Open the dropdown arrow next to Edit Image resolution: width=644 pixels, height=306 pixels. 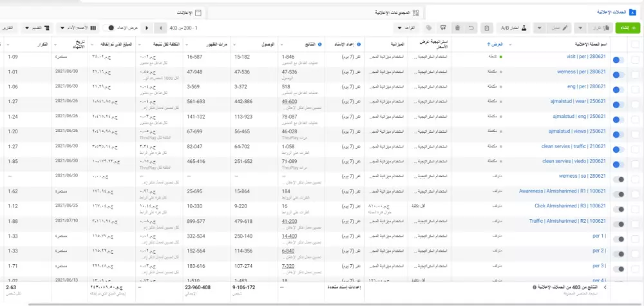pyautogui.click(x=539, y=28)
